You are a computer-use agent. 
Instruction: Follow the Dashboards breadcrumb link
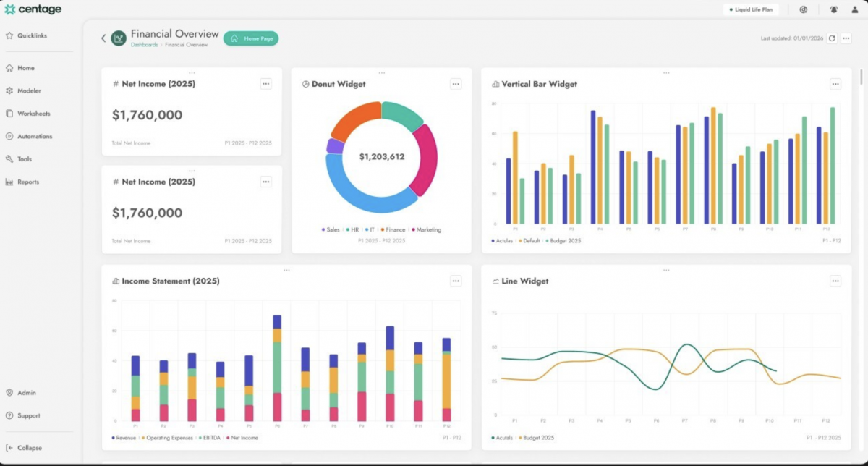point(144,45)
